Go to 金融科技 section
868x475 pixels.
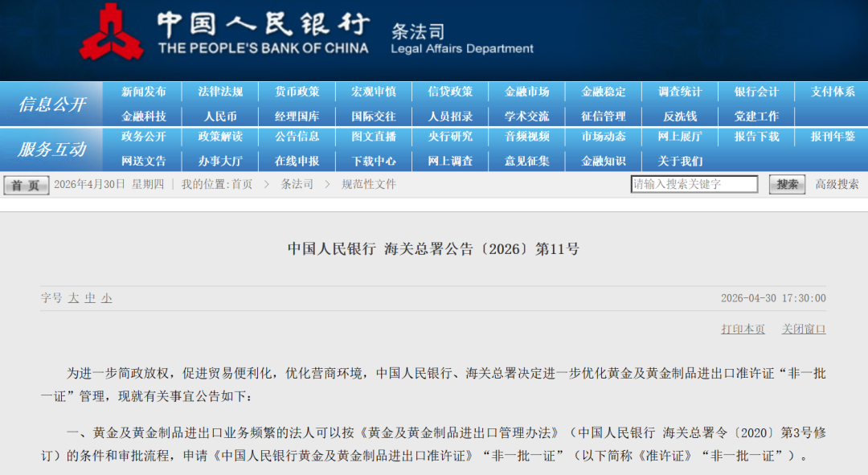(144, 117)
